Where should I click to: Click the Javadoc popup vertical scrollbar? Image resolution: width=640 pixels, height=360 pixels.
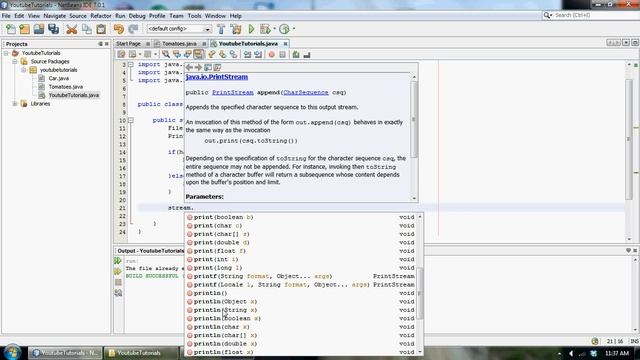coord(414,137)
